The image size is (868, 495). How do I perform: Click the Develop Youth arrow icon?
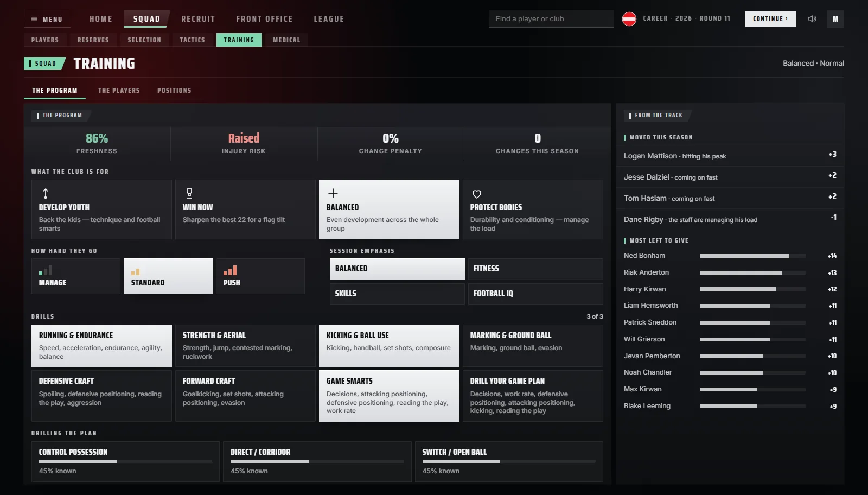(x=46, y=193)
